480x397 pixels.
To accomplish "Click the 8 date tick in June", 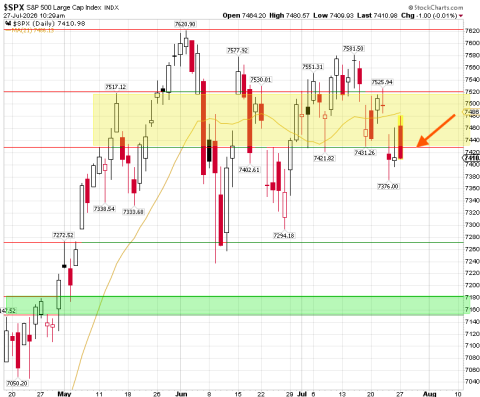I will (x=209, y=394).
